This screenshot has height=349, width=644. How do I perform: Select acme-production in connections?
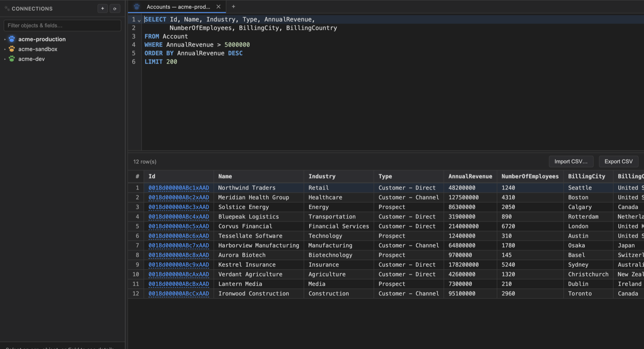pyautogui.click(x=42, y=39)
